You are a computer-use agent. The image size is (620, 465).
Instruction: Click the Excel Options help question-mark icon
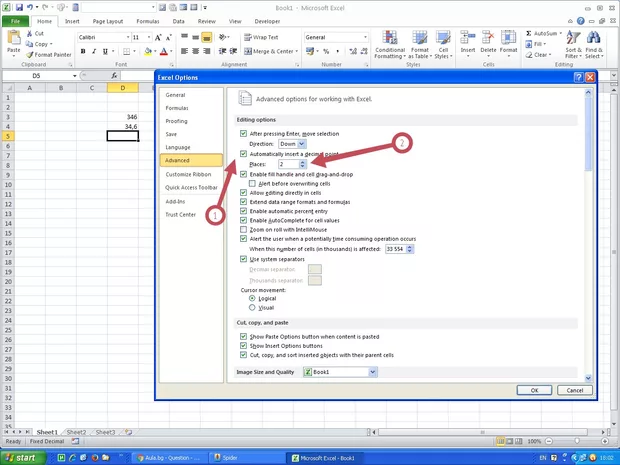click(x=578, y=77)
